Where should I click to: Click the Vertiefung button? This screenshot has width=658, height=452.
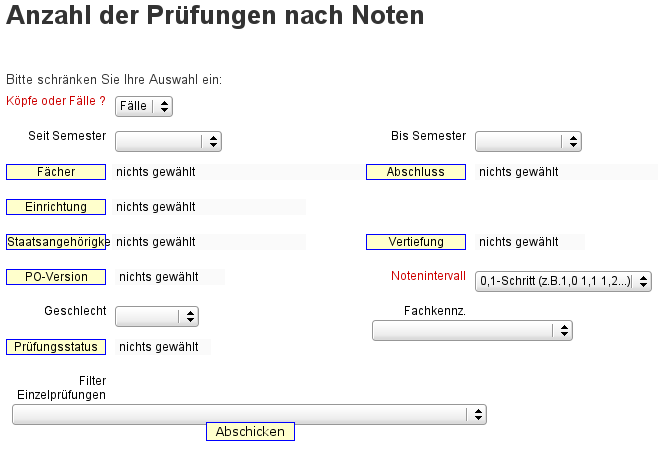point(416,242)
